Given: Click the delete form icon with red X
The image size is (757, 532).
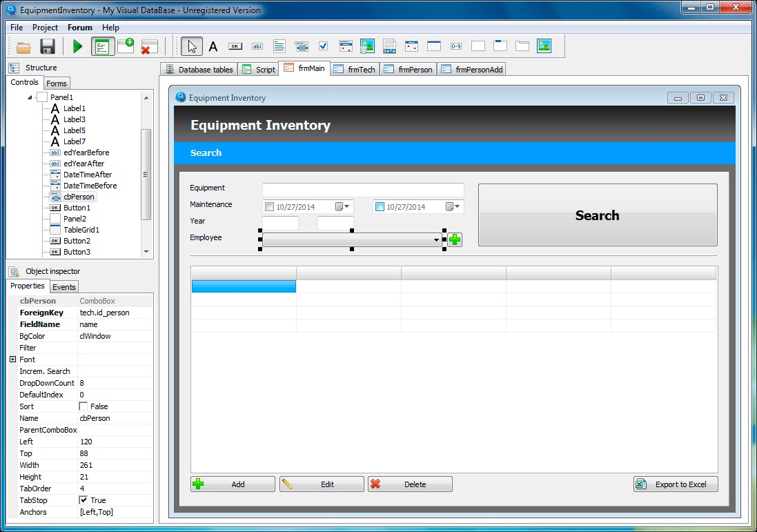Looking at the screenshot, I should 149,47.
